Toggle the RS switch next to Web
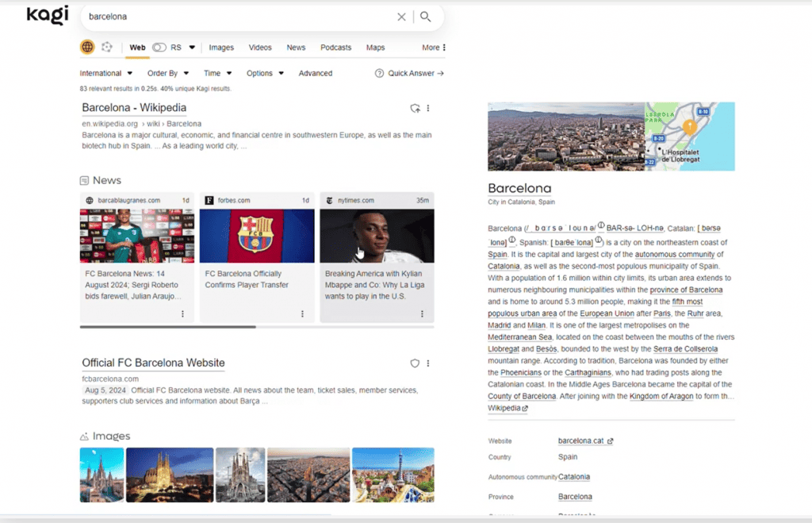Viewport: 812px width, 523px height. (x=159, y=47)
